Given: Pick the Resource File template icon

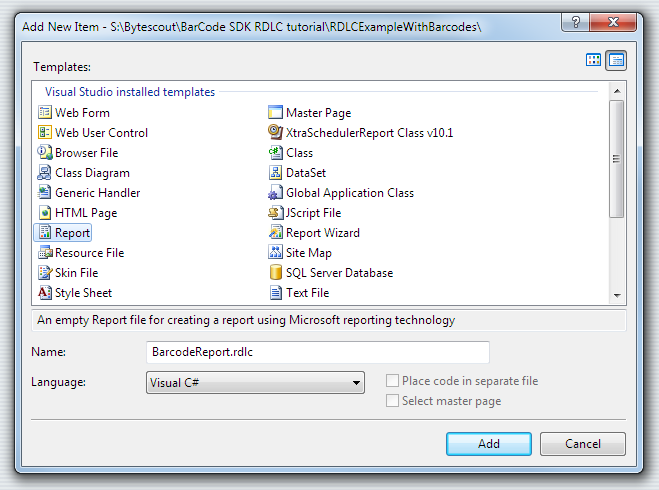Looking at the screenshot, I should coord(45,253).
